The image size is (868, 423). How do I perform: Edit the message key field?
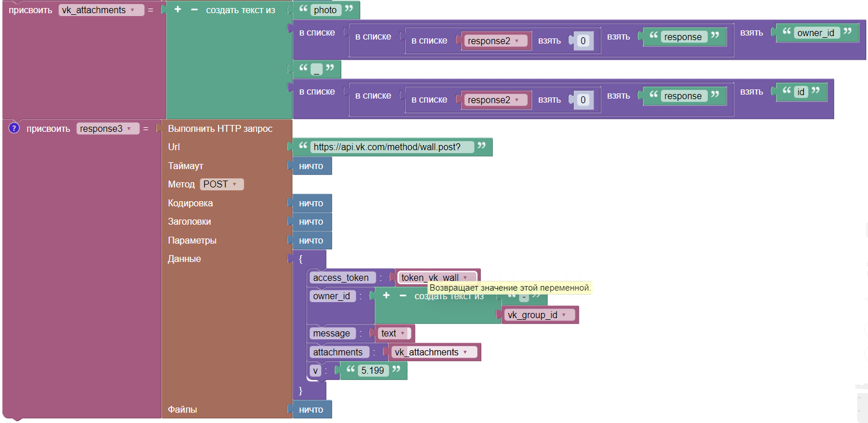point(333,333)
